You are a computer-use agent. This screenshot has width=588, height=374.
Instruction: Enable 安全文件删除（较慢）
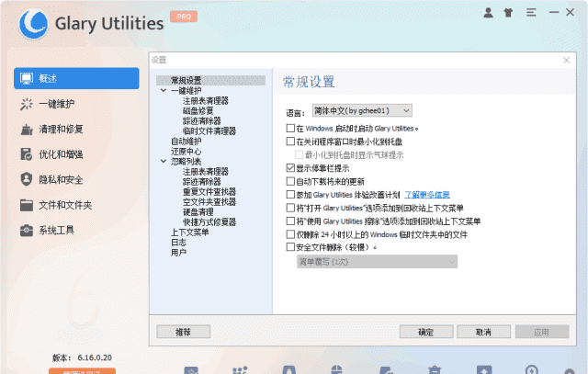click(290, 247)
